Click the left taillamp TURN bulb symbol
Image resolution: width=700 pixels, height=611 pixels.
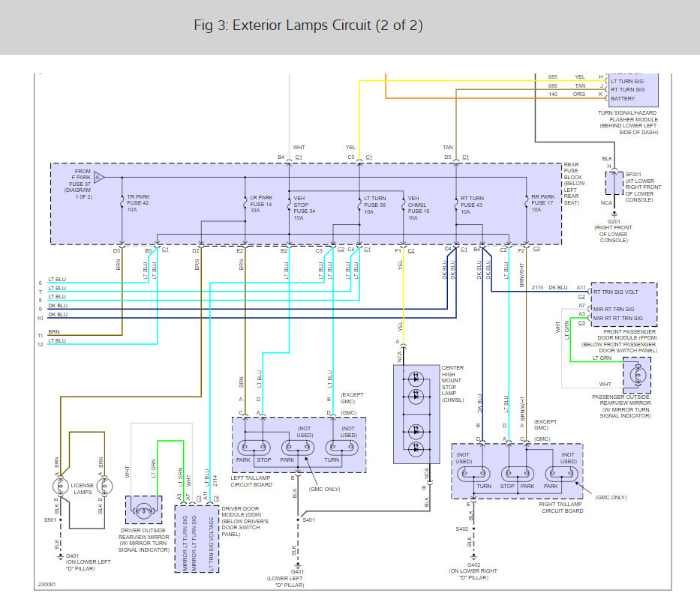tap(341, 448)
